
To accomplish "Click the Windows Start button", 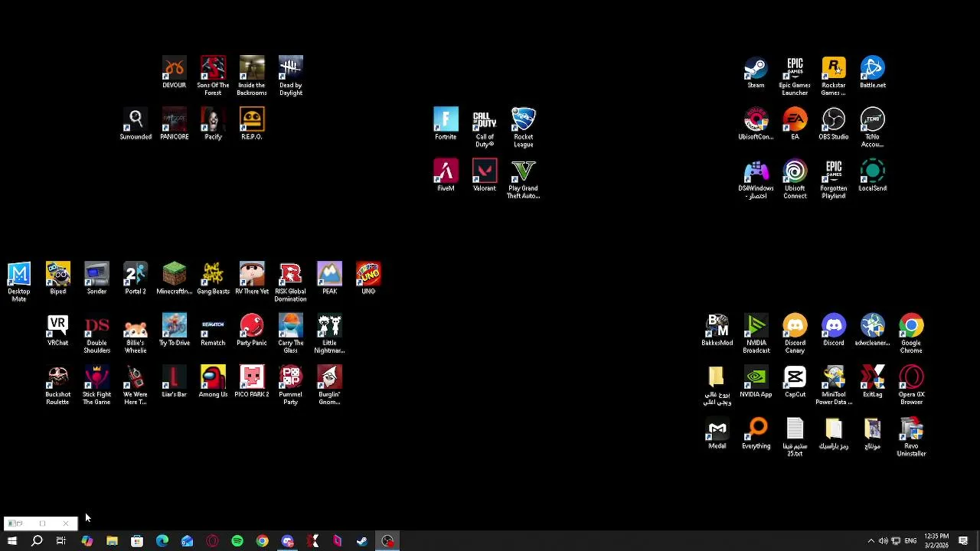I will [11, 541].
